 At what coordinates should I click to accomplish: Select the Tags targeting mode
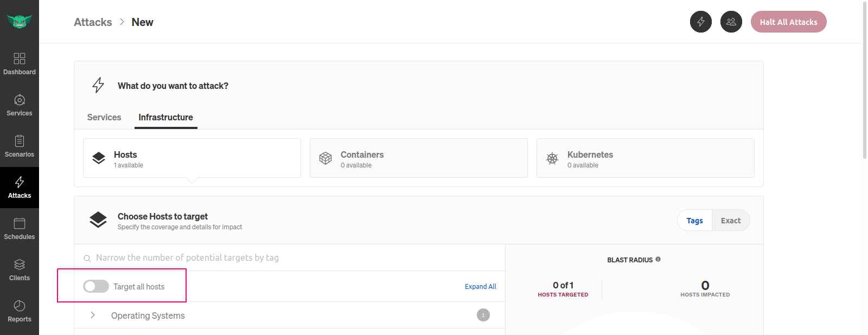click(x=694, y=221)
